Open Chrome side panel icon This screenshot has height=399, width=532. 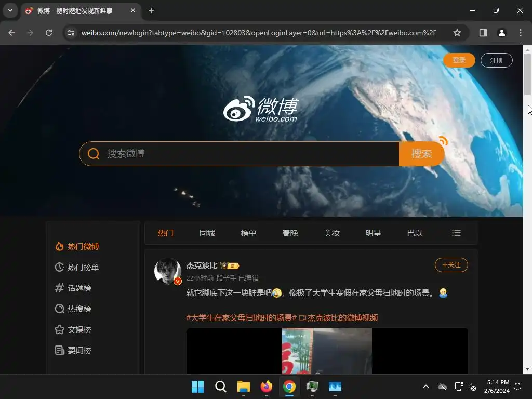click(x=483, y=33)
